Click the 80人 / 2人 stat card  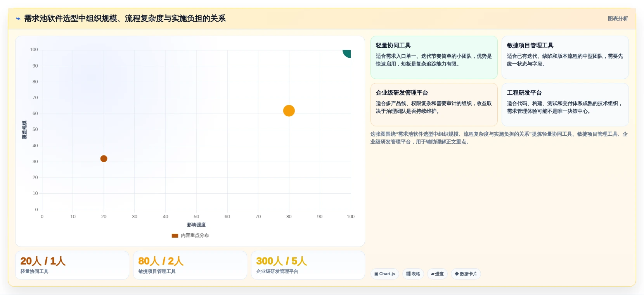click(x=190, y=265)
